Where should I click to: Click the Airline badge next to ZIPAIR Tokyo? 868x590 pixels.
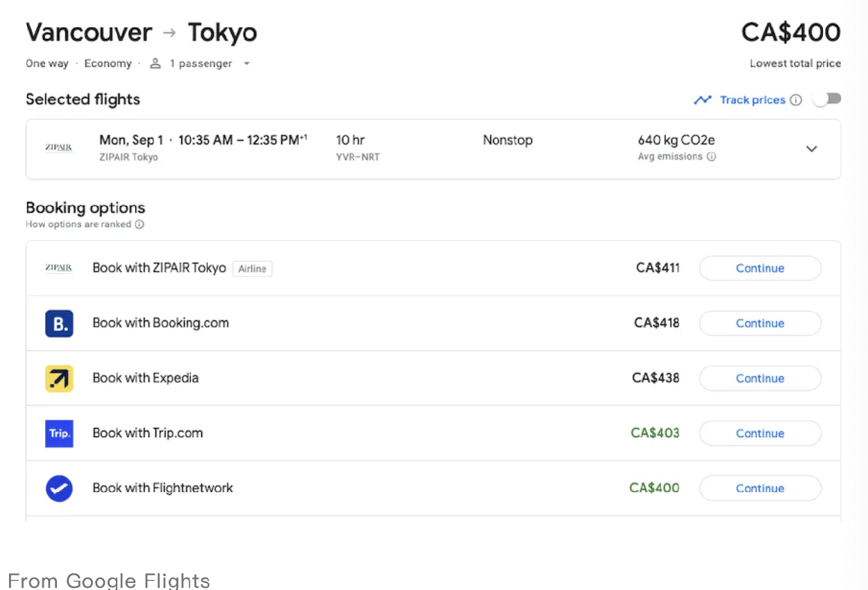252,269
